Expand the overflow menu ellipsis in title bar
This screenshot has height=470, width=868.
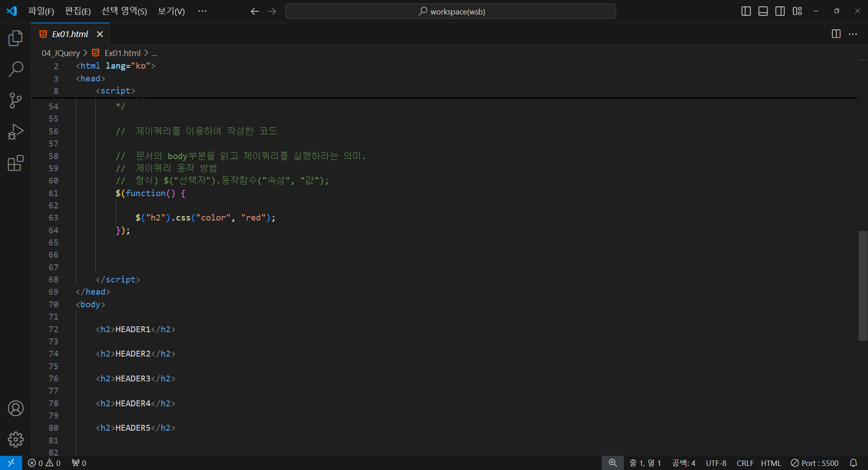[202, 11]
